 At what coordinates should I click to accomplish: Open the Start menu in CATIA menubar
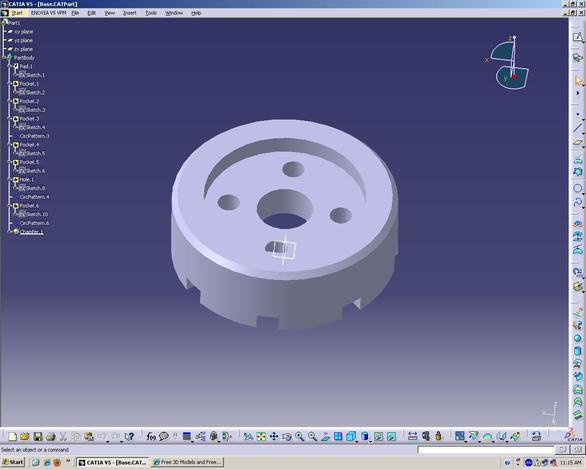coord(17,13)
